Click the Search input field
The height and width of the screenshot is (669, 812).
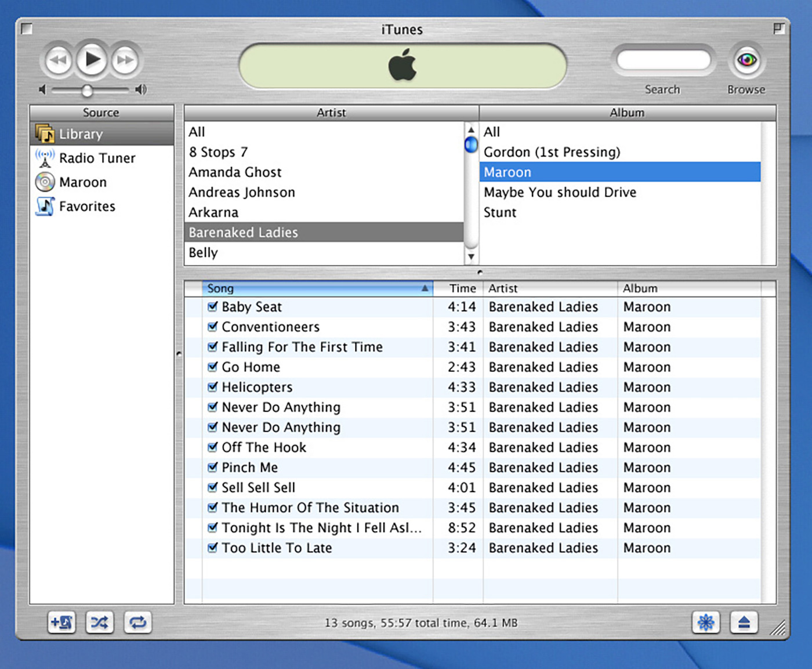click(x=664, y=60)
